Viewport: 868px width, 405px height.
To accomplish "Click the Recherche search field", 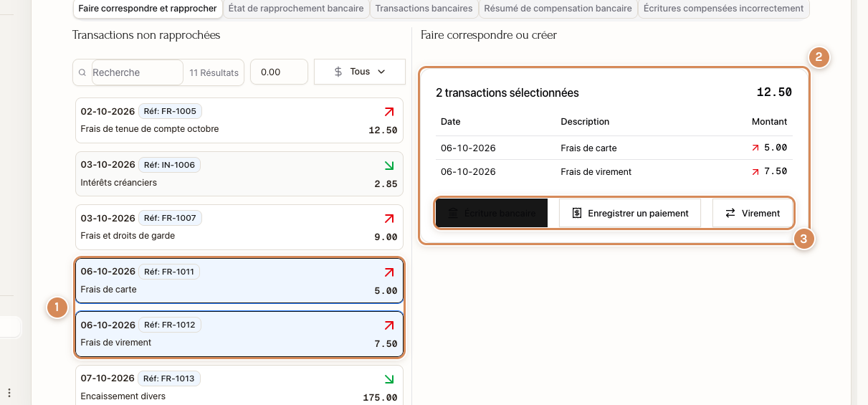I will coord(138,72).
